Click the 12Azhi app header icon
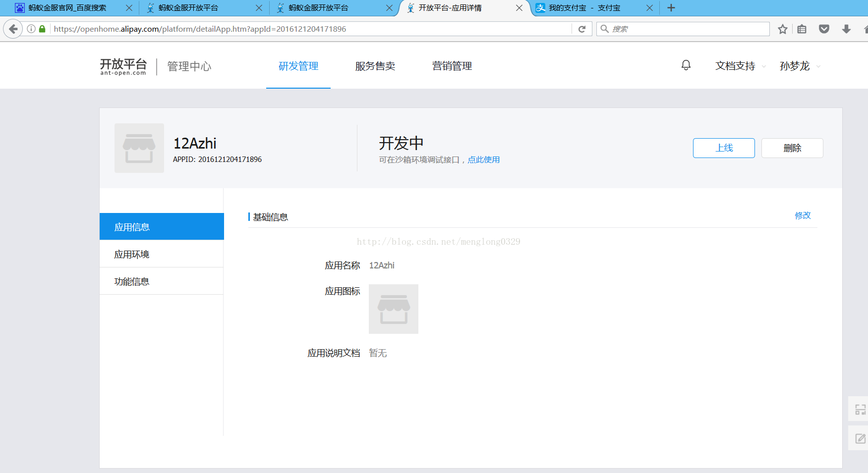Viewport: 868px width, 473px height. click(139, 148)
